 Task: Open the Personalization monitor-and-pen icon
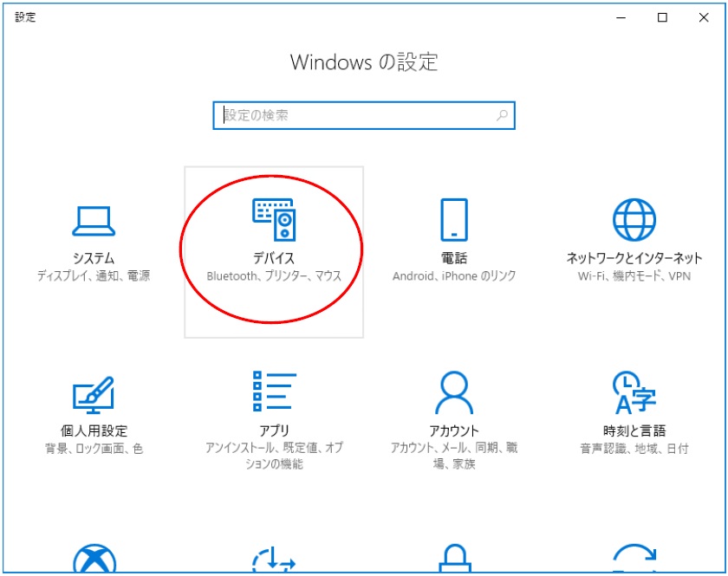coord(93,394)
